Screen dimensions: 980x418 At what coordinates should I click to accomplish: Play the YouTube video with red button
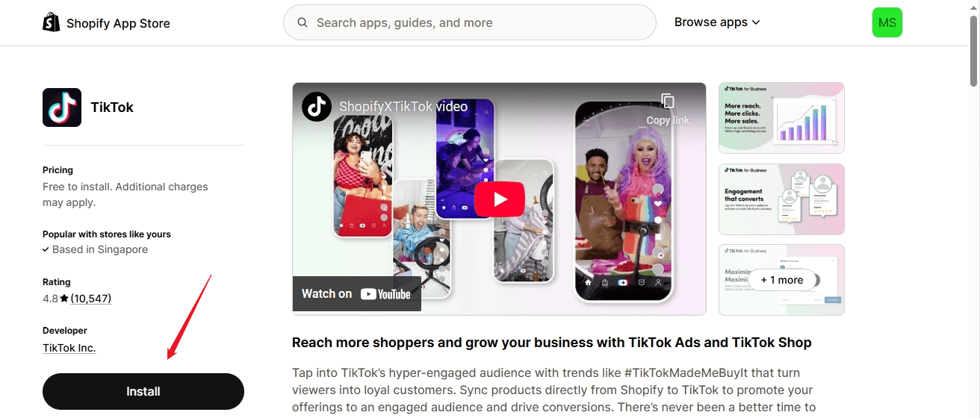coord(500,199)
